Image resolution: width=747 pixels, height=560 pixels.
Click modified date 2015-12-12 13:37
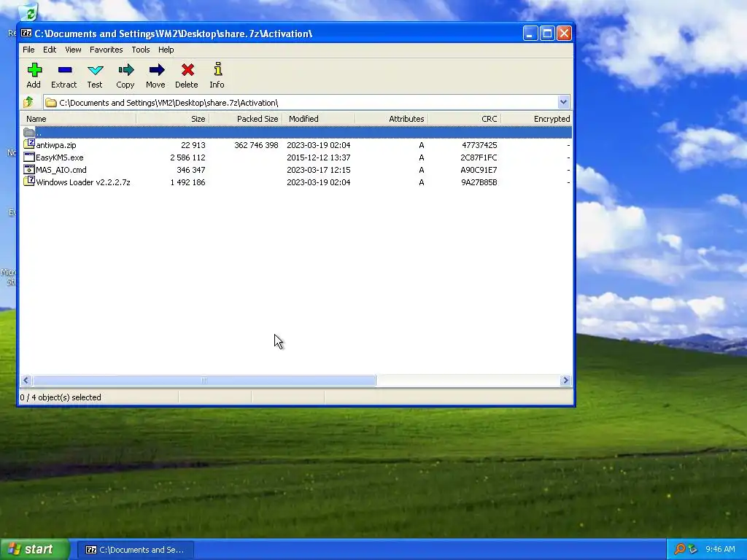click(318, 157)
